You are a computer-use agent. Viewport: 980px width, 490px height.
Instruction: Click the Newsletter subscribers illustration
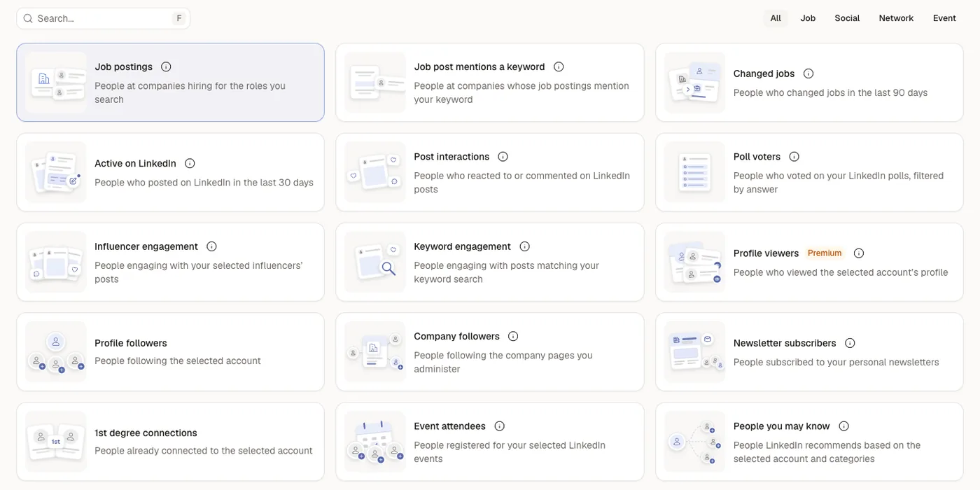click(x=694, y=352)
